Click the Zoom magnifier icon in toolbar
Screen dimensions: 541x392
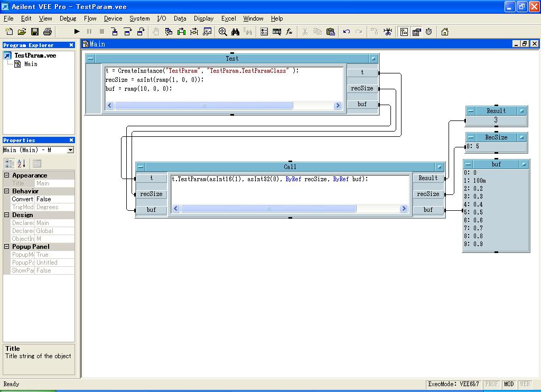point(222,32)
